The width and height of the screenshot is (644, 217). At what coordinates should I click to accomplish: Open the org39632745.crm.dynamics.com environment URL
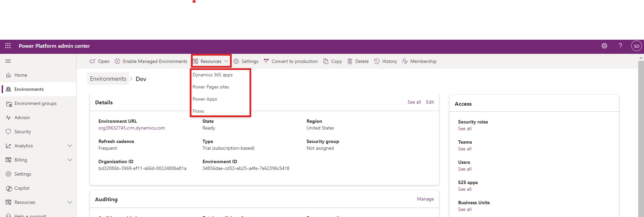(132, 128)
